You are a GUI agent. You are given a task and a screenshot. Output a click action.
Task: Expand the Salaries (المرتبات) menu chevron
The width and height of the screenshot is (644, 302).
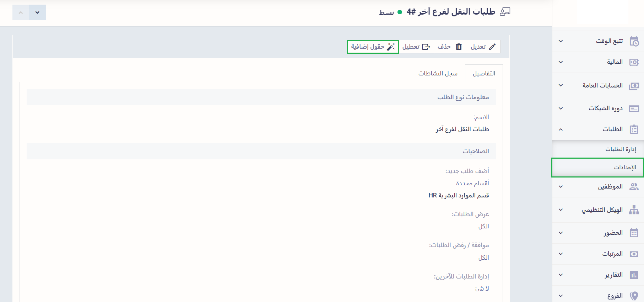click(561, 254)
